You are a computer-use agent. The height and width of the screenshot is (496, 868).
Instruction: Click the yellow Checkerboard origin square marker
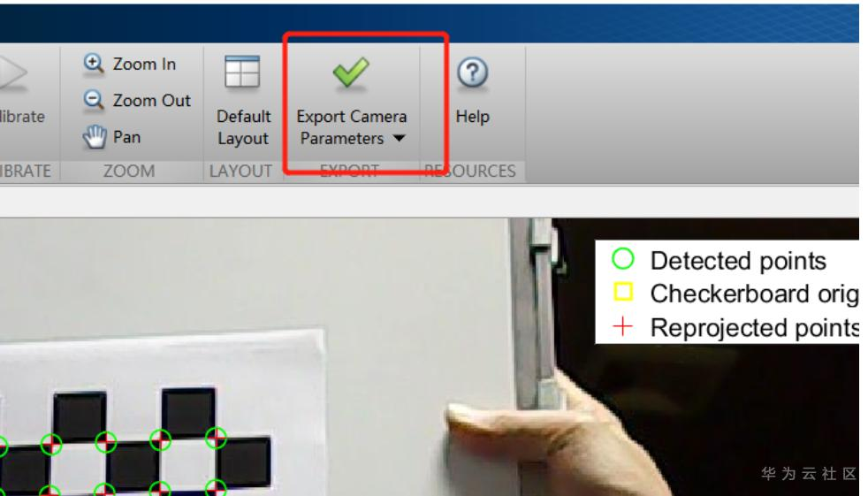tap(623, 292)
